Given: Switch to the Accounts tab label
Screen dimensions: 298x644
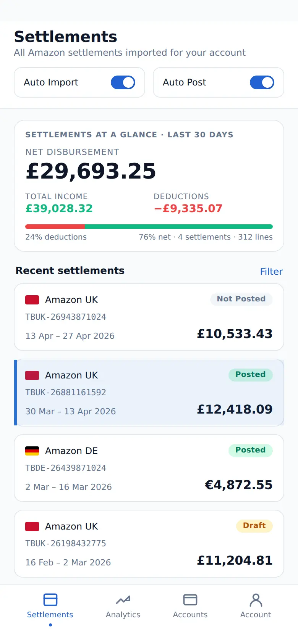Looking at the screenshot, I should point(190,615).
